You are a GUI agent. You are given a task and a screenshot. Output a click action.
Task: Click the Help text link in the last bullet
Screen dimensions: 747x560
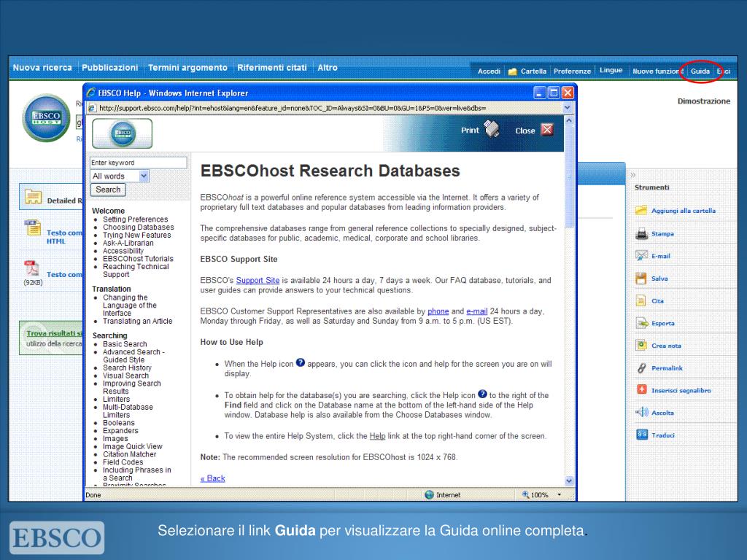coord(377,436)
